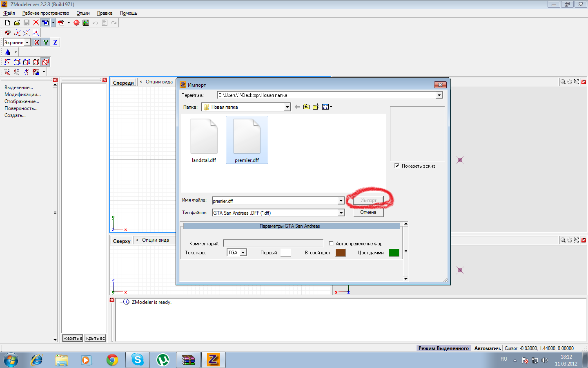Open WinRAR from the taskbar

(x=188, y=360)
